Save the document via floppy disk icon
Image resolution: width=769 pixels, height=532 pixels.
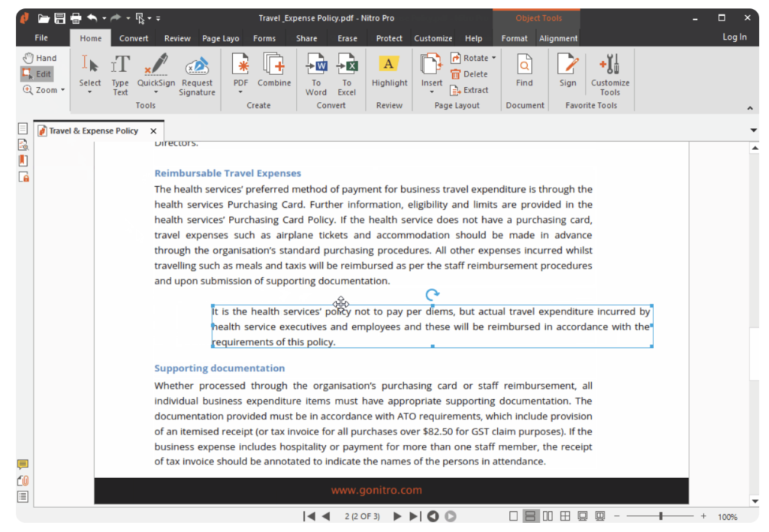tap(60, 19)
